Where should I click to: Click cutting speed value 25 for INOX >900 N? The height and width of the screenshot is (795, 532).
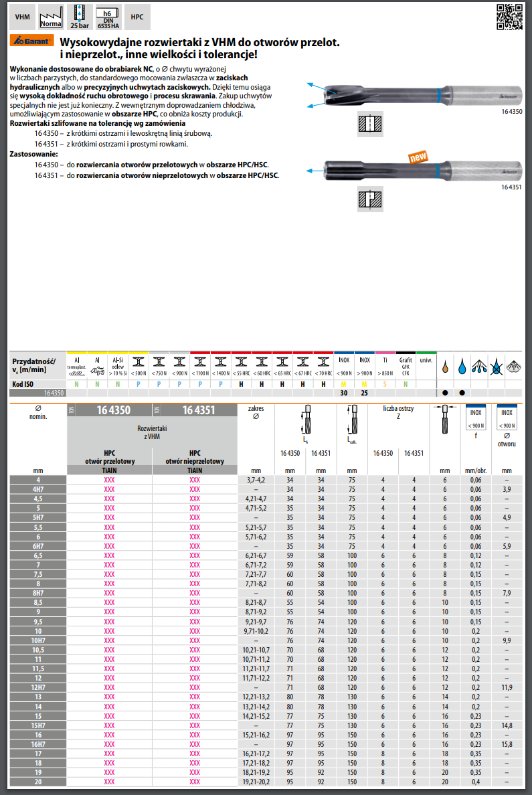(x=364, y=393)
